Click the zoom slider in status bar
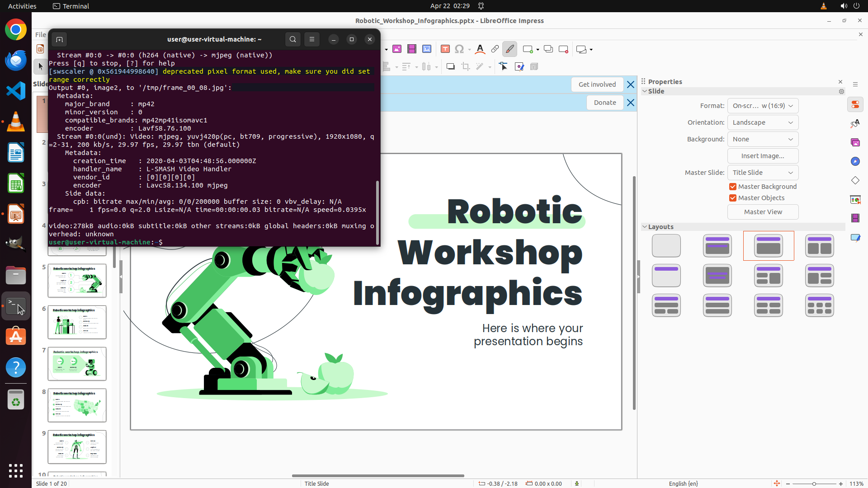Image resolution: width=868 pixels, height=488 pixels. (x=814, y=483)
